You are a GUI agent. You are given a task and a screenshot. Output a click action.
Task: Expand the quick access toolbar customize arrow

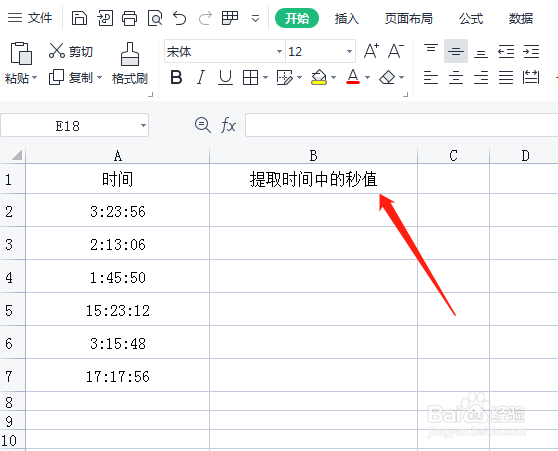pos(255,18)
